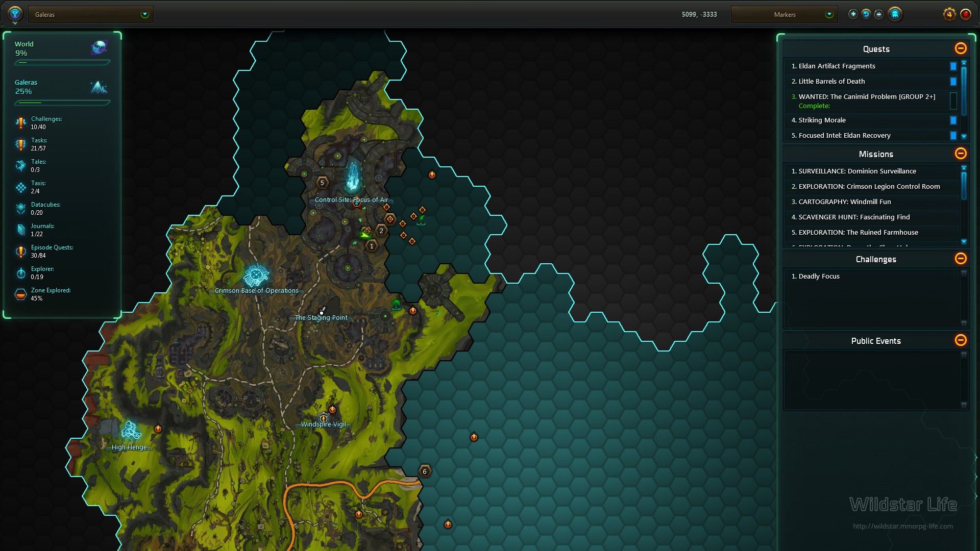Click the Episode Quests stat icon

(x=20, y=252)
